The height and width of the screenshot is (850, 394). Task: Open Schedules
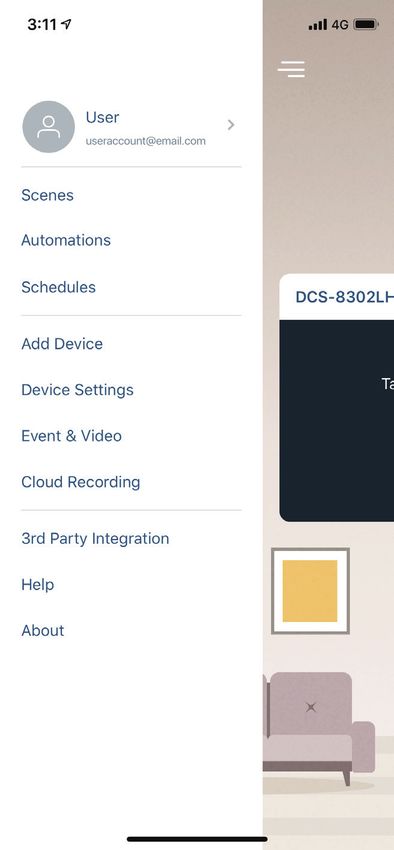tap(59, 287)
